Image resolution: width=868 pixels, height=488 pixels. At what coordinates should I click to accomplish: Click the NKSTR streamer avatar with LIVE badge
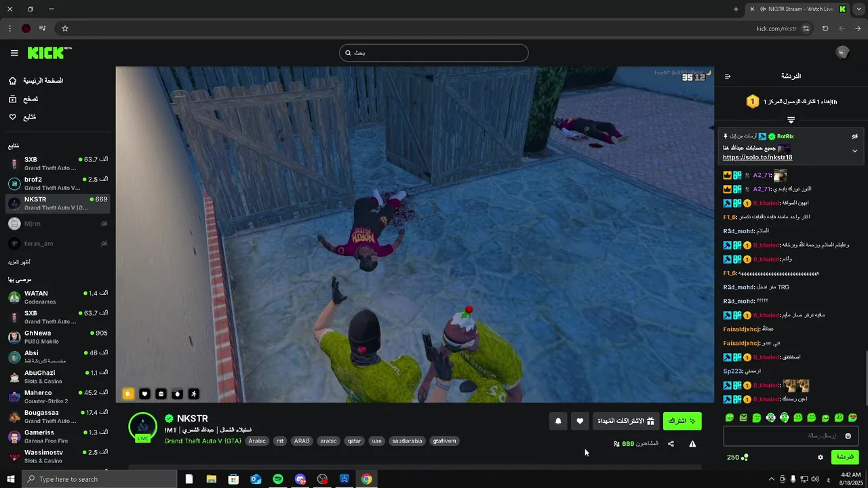click(x=142, y=426)
